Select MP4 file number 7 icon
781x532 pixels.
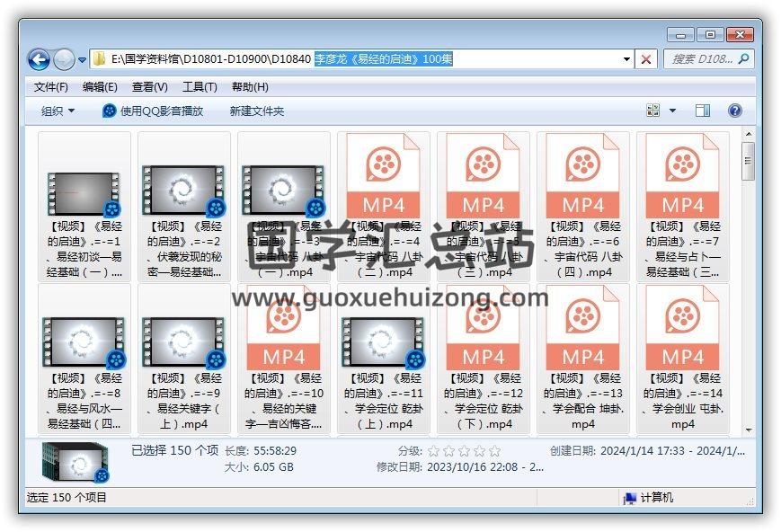683,176
